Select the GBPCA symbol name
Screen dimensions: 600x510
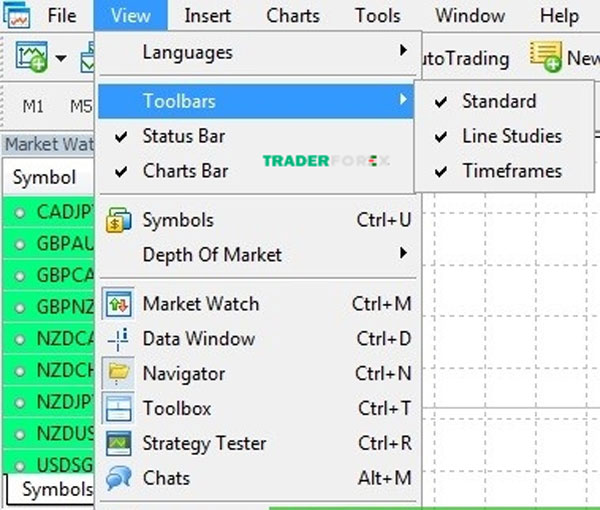coord(65,275)
